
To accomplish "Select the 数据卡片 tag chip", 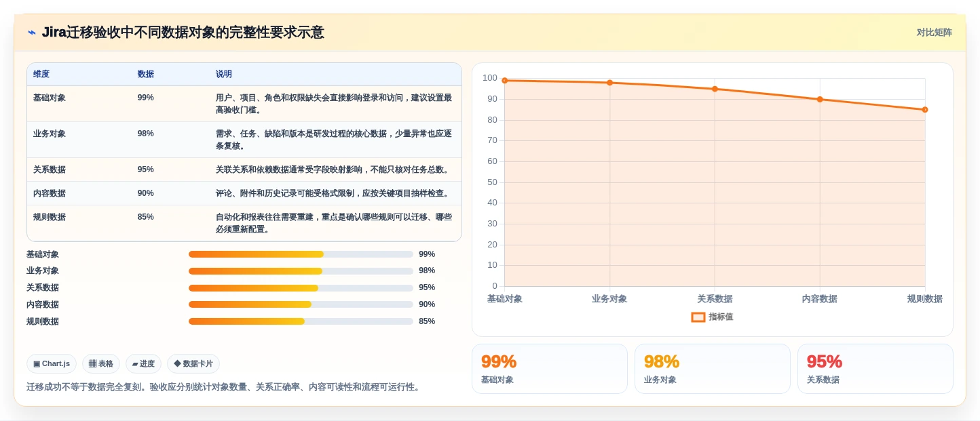I will point(193,363).
